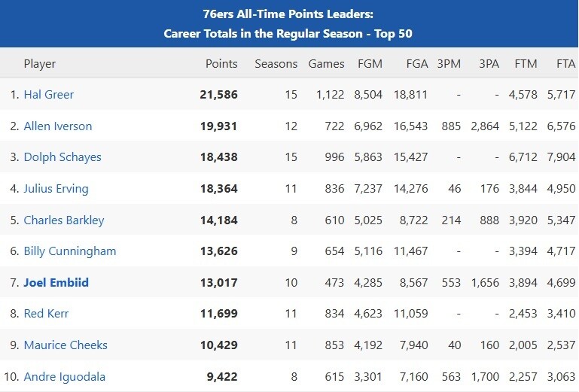This screenshot has height=392, width=579.
Task: Select the 3PA column header
Action: (489, 64)
